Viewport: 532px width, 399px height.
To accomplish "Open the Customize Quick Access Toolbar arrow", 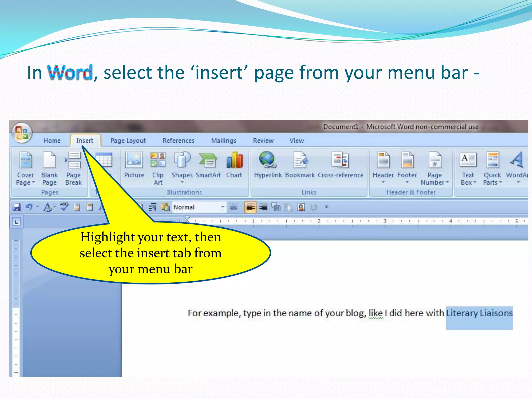I will (x=327, y=207).
